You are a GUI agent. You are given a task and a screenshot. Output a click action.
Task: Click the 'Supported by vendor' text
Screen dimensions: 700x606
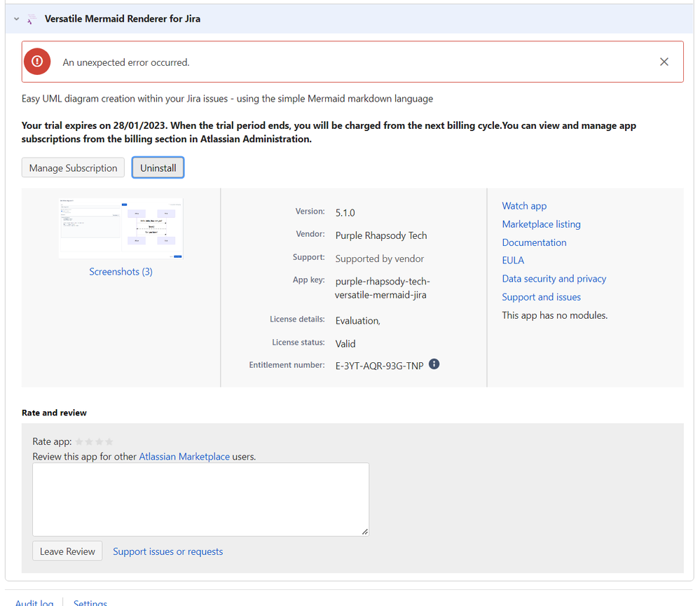coord(380,259)
